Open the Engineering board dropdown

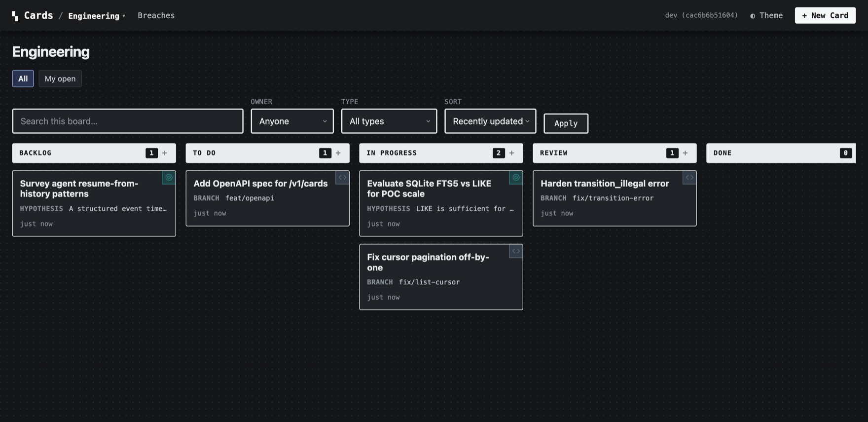point(97,16)
